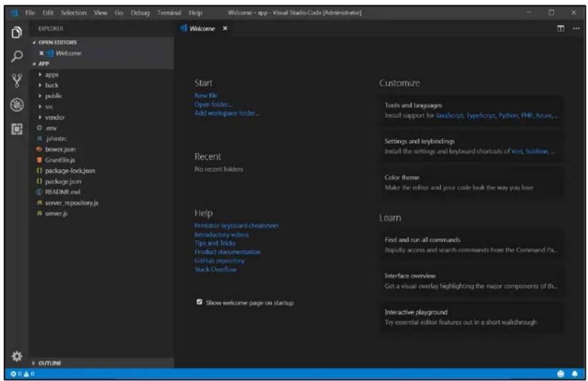
Task: Click the New file link
Action: pyautogui.click(x=206, y=96)
